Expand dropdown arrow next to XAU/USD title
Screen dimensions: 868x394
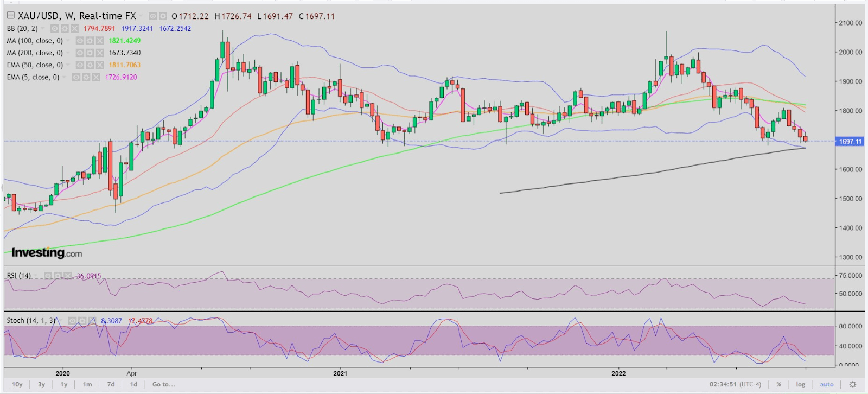142,16
